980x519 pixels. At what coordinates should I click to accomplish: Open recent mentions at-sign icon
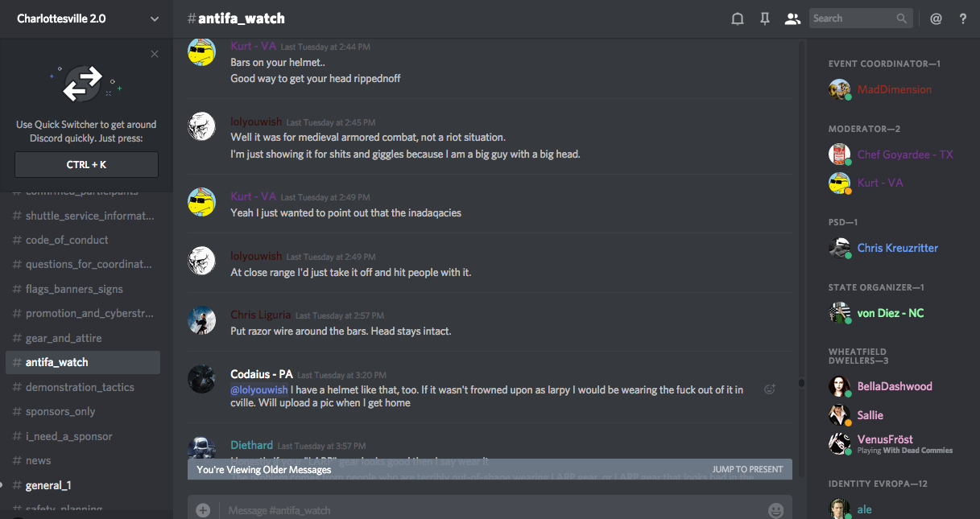936,19
